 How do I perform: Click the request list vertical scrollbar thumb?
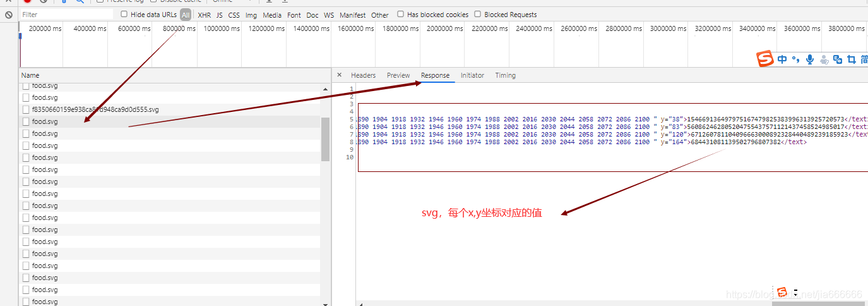coord(325,139)
